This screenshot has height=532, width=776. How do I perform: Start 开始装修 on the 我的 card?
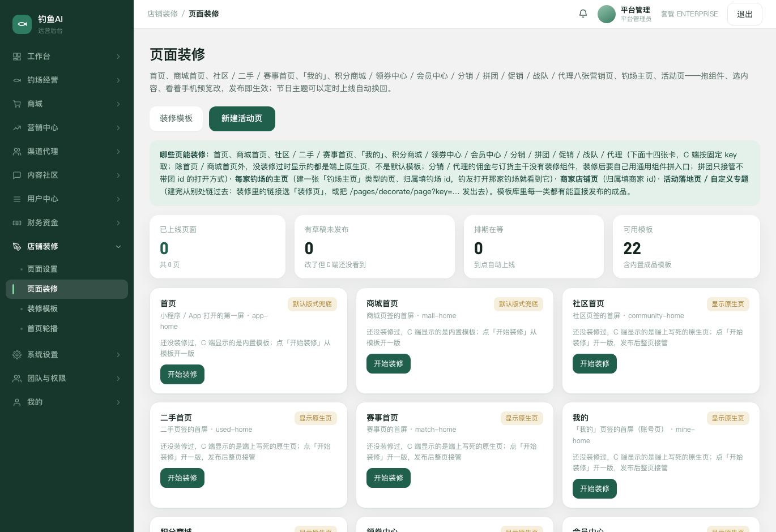(x=595, y=489)
